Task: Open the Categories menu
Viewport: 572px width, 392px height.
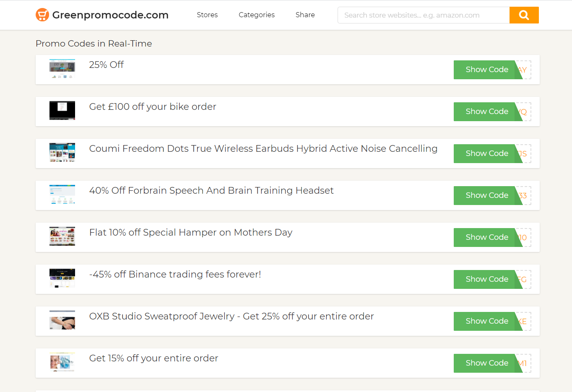Action: (x=257, y=15)
